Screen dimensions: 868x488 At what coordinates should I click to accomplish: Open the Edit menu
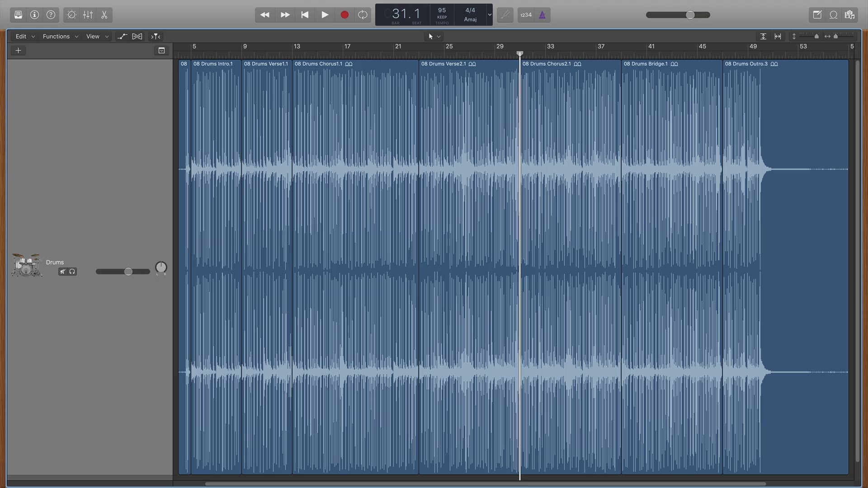(x=25, y=37)
